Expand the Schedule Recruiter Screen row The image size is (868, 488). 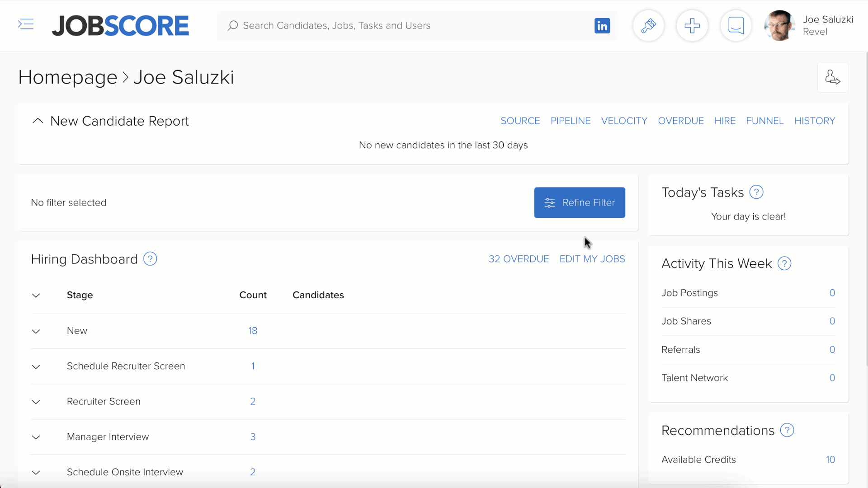click(x=36, y=366)
